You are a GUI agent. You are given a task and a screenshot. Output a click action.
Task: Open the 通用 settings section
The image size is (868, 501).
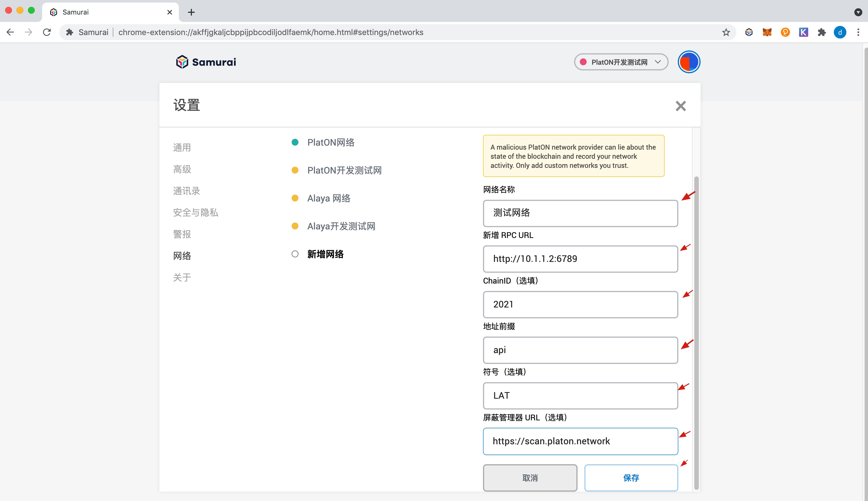[x=182, y=148]
